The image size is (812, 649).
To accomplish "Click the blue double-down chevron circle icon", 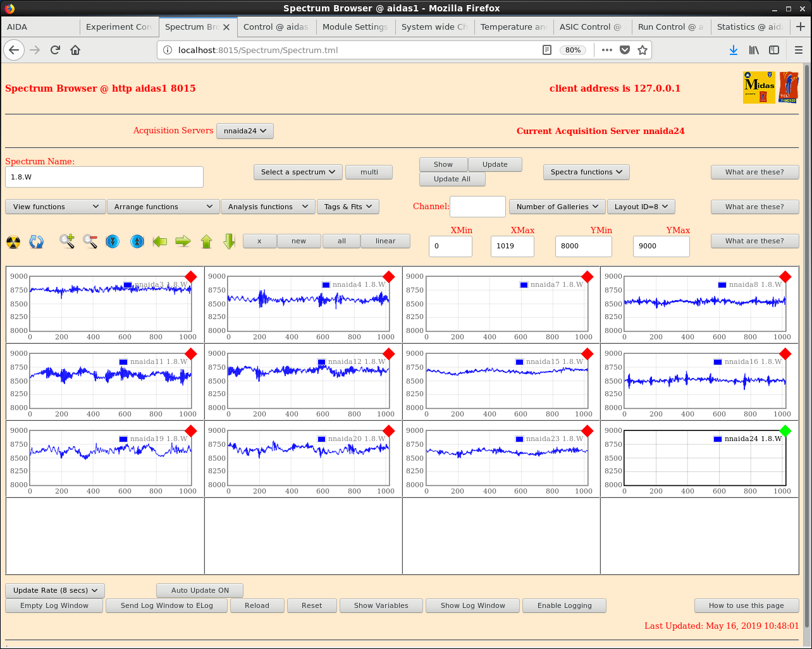I will tap(113, 241).
